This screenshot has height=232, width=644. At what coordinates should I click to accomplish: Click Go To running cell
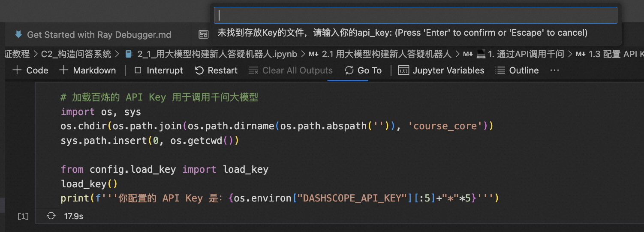click(x=363, y=70)
